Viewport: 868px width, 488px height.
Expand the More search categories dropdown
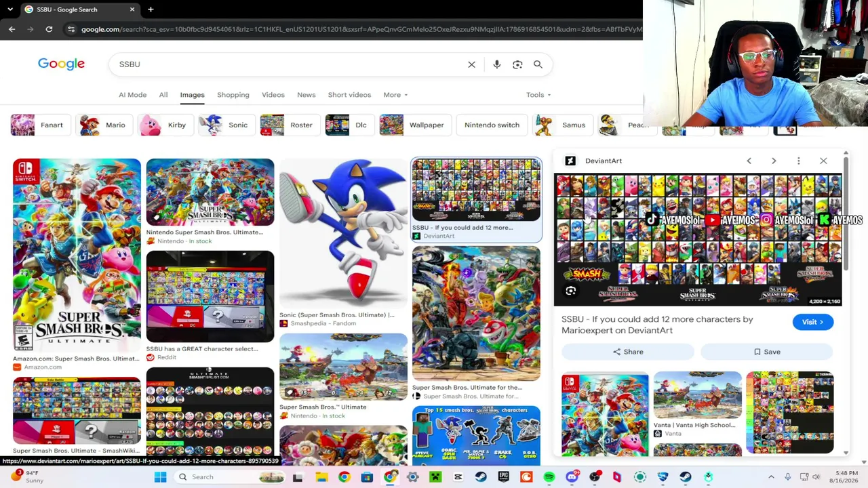point(395,95)
